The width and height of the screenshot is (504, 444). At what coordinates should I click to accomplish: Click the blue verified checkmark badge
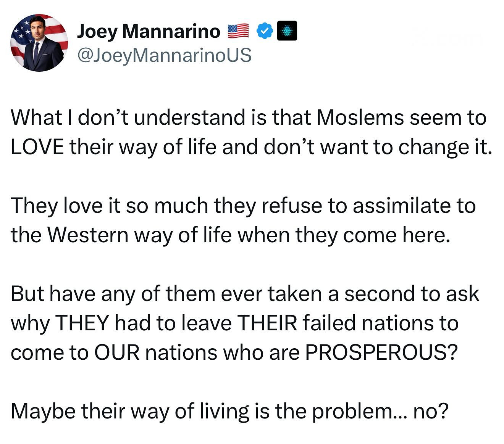264,32
